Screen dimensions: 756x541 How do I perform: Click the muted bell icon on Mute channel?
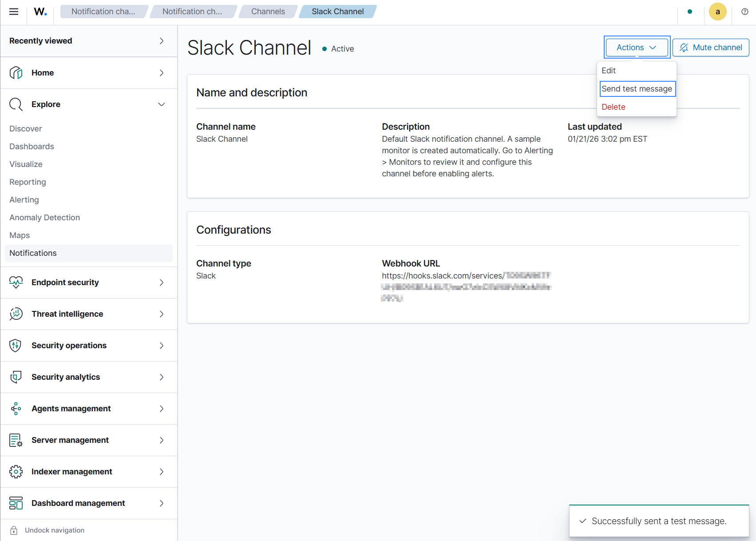point(684,48)
